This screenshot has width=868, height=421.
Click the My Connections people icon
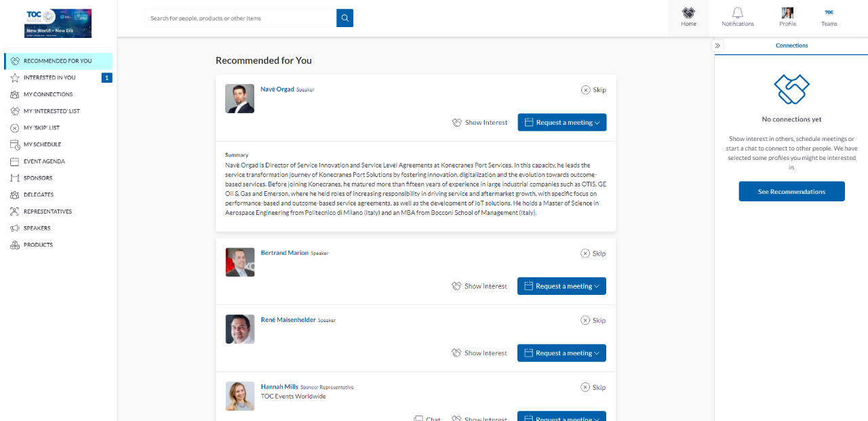tap(14, 94)
